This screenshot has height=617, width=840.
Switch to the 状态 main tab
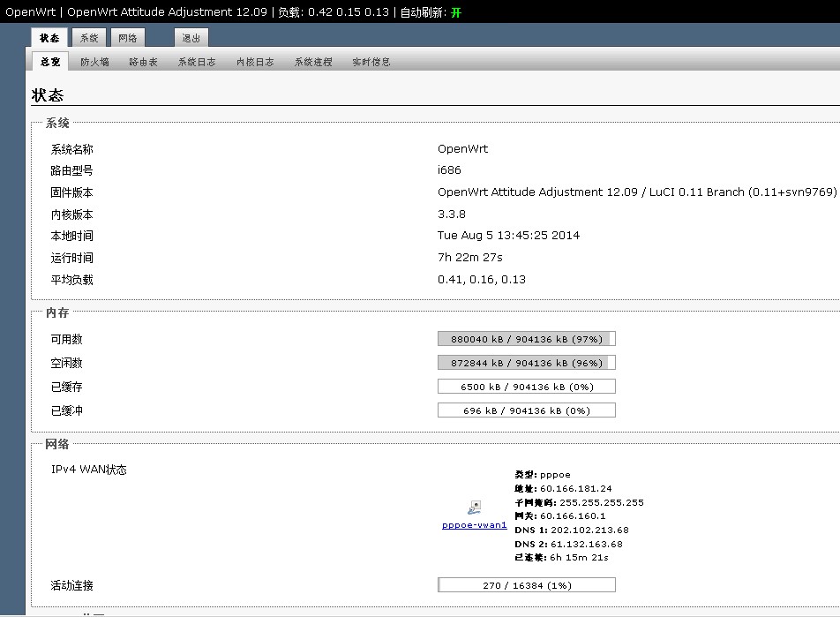tap(49, 38)
